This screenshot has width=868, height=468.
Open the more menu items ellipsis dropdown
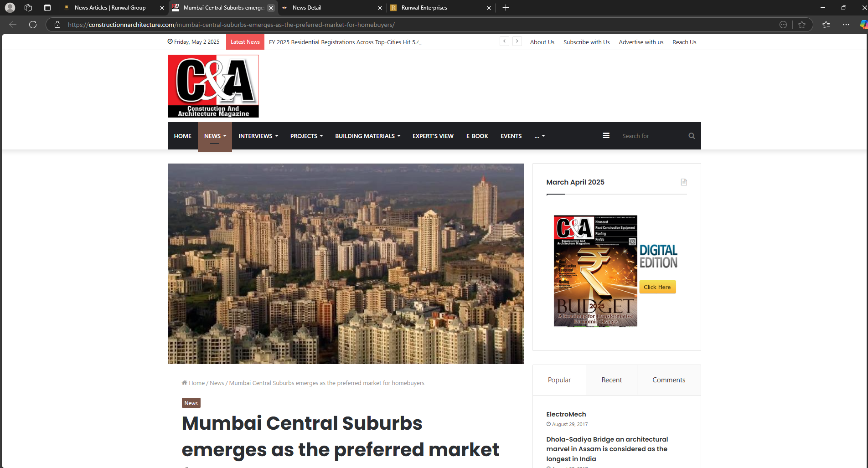coord(539,136)
